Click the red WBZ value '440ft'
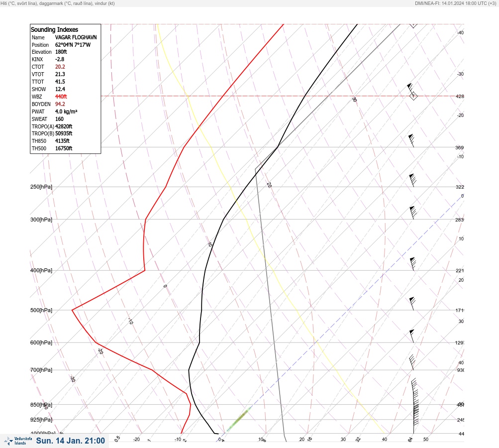The width and height of the screenshot is (499, 448). pyautogui.click(x=61, y=97)
